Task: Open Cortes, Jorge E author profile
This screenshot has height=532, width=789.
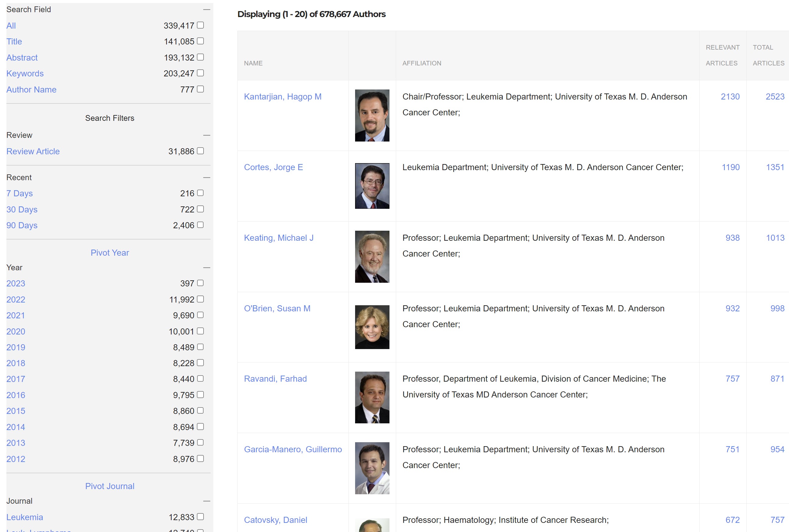Action: tap(274, 167)
